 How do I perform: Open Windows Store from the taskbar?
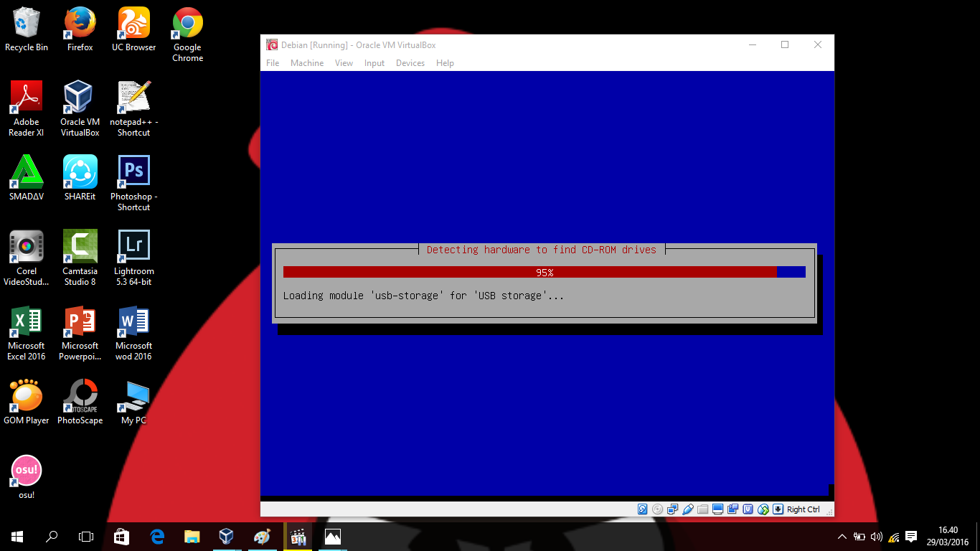click(x=122, y=537)
